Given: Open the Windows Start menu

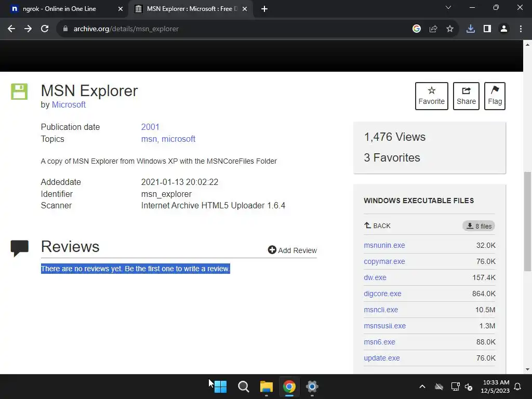Looking at the screenshot, I should (x=220, y=387).
